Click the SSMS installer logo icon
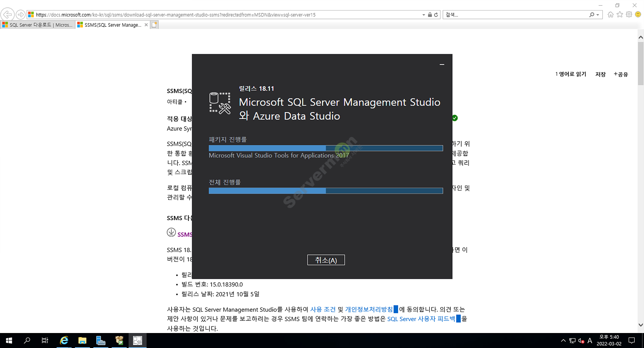644x348 pixels. click(x=220, y=103)
